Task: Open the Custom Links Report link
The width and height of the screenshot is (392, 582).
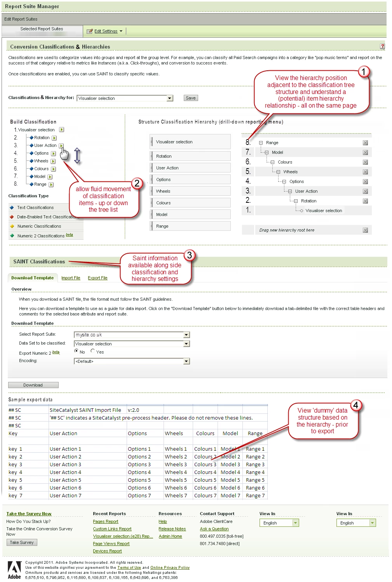Action: click(x=112, y=529)
